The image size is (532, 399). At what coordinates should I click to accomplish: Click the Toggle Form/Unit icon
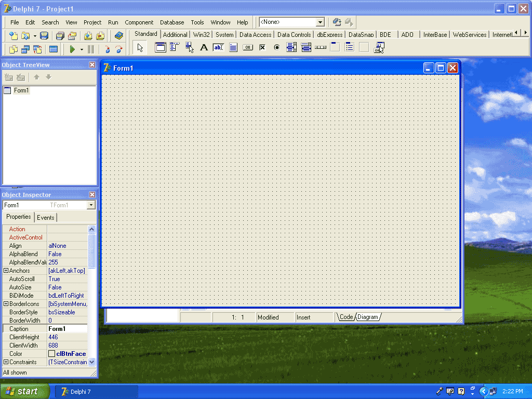37,49
